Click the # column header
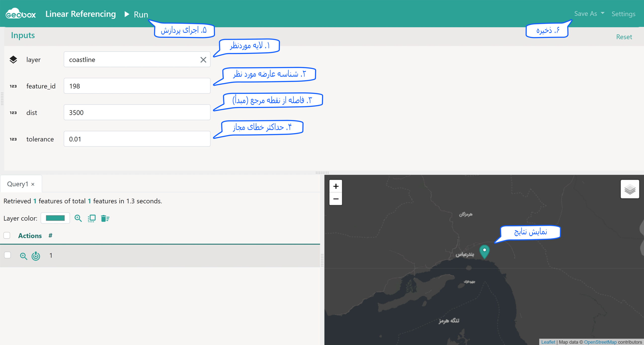This screenshot has height=345, width=644. (x=51, y=235)
